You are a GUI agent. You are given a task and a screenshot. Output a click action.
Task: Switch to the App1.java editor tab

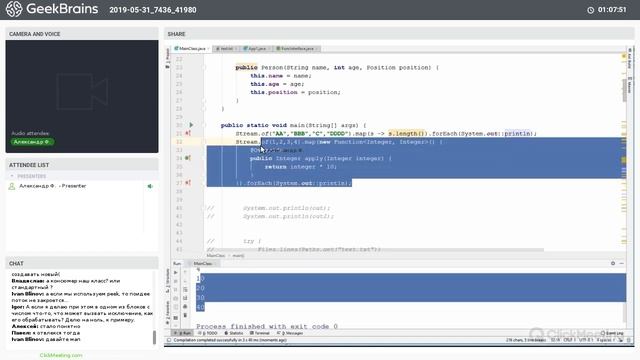tap(257, 49)
